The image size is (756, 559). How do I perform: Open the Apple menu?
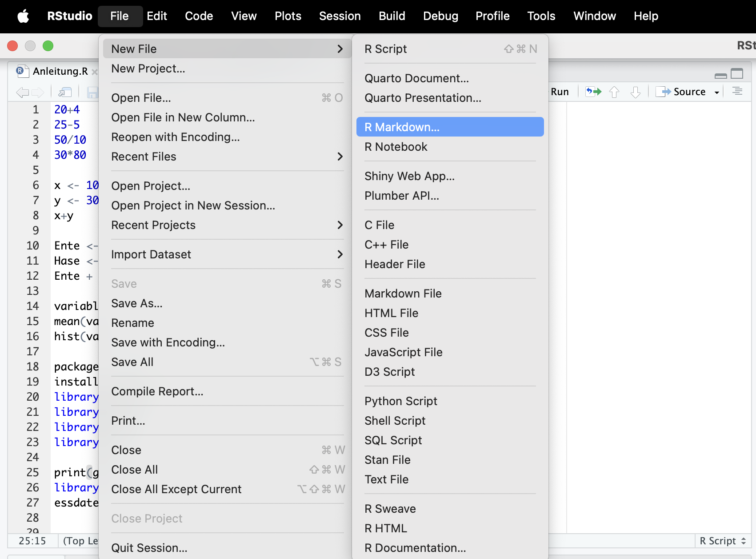pos(23,16)
